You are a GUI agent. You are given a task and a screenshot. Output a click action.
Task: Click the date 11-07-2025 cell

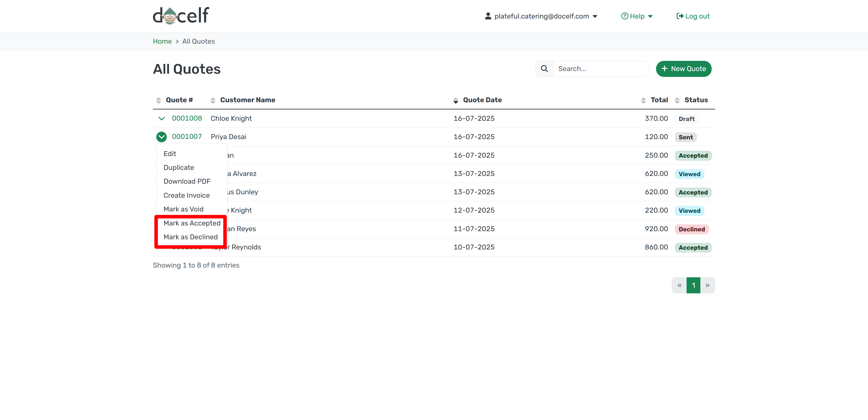pyautogui.click(x=474, y=229)
